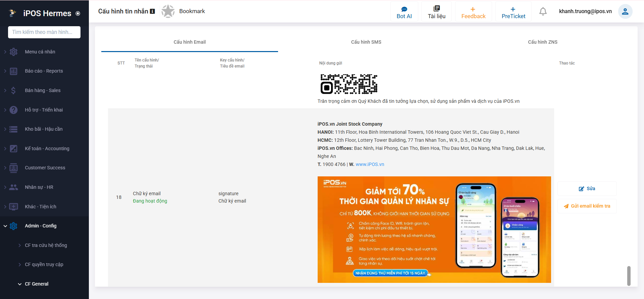Click the Feedback plus button
The height and width of the screenshot is (299, 644).
473,12
